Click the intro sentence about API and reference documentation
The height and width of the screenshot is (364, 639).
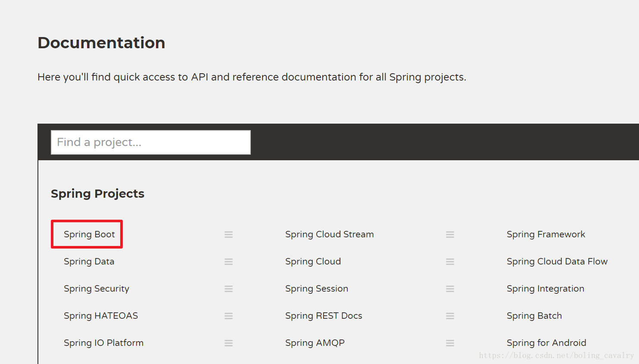pos(252,77)
